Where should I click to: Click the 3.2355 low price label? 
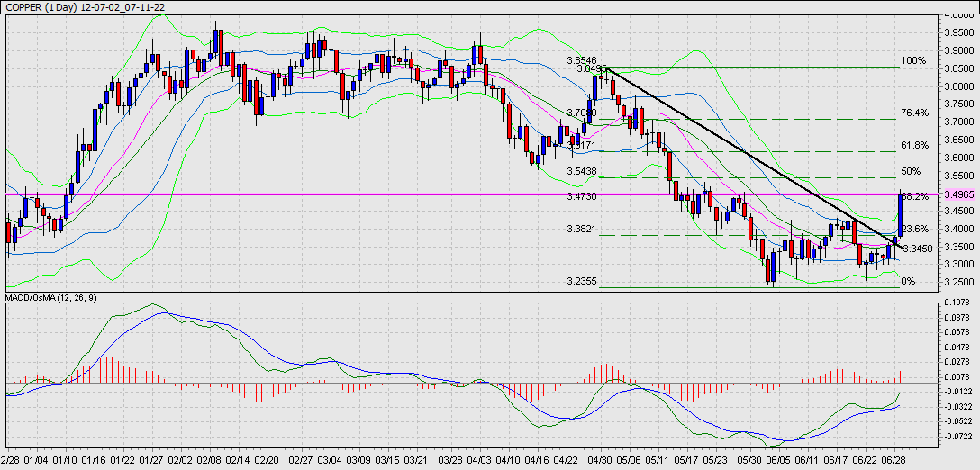pyautogui.click(x=582, y=281)
